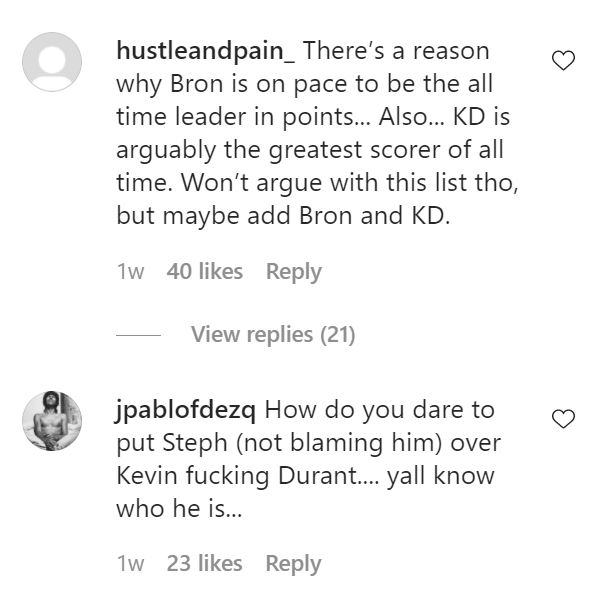Show who gave the 40 likes
610x603 pixels.
(205, 271)
